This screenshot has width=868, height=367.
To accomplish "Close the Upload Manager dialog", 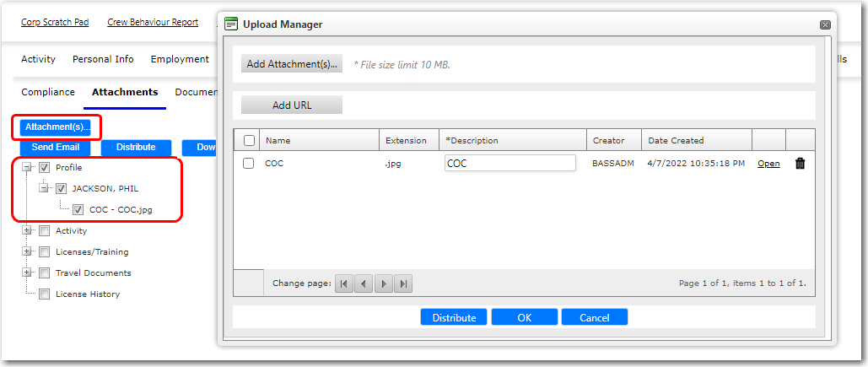I will [x=825, y=24].
